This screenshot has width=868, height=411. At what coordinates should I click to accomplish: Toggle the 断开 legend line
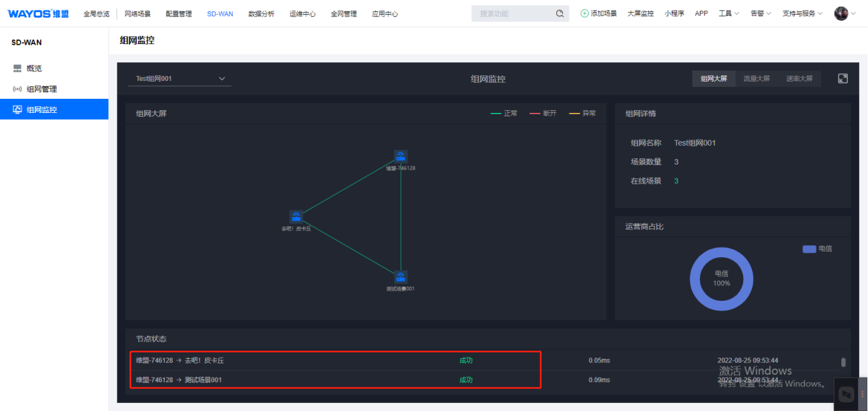click(535, 114)
